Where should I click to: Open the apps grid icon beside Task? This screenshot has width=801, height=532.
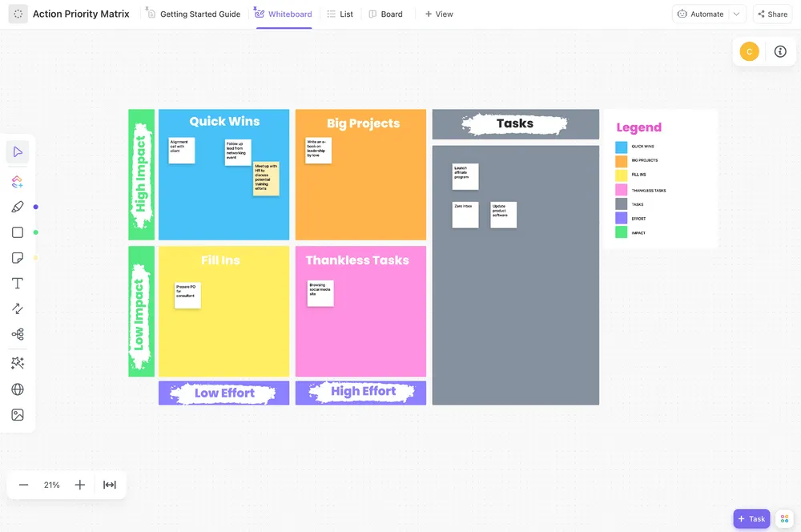tap(784, 518)
